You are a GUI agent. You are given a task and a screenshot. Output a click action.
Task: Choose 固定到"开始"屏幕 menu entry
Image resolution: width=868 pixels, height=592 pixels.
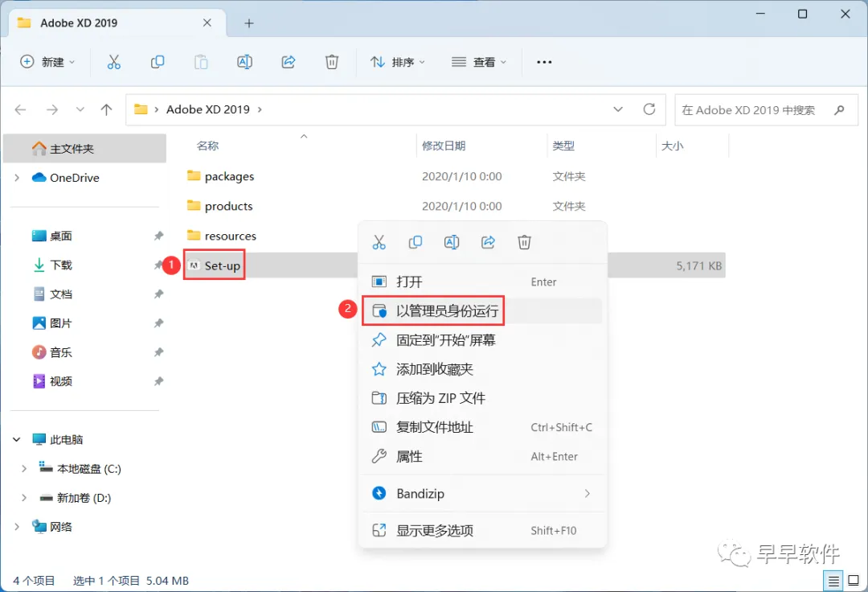[x=482, y=340]
